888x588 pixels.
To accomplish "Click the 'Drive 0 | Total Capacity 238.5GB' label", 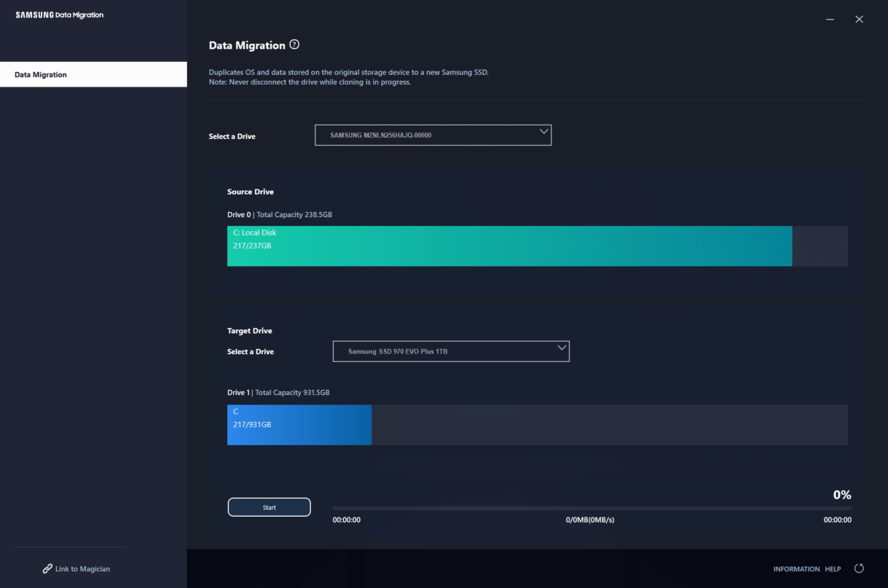I will tap(280, 215).
